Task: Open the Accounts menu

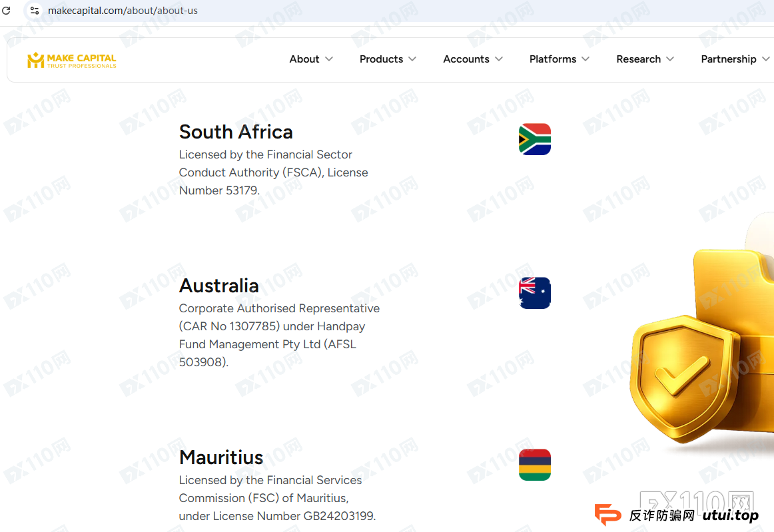Action: pyautogui.click(x=466, y=59)
